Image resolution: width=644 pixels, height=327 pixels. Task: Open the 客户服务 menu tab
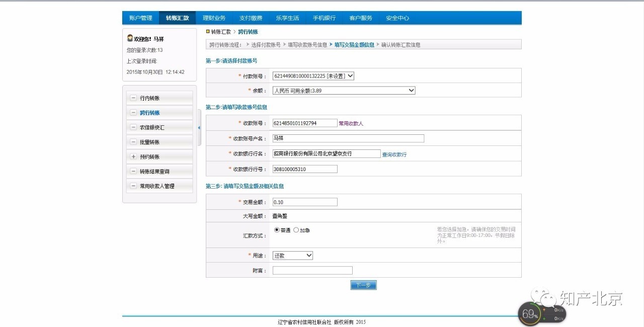pyautogui.click(x=361, y=18)
